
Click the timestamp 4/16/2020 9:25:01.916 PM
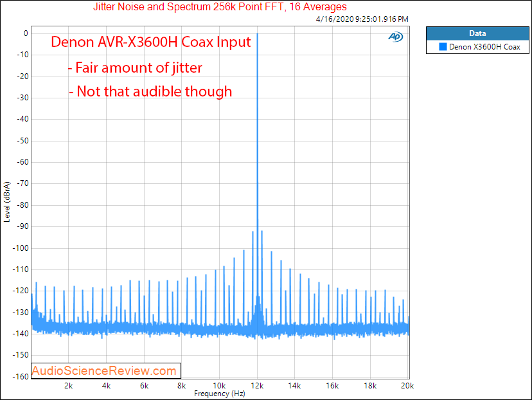(x=362, y=19)
